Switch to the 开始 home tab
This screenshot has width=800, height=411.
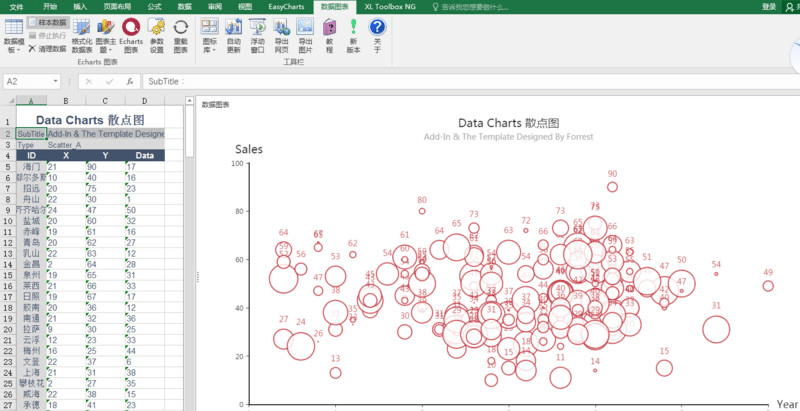50,7
